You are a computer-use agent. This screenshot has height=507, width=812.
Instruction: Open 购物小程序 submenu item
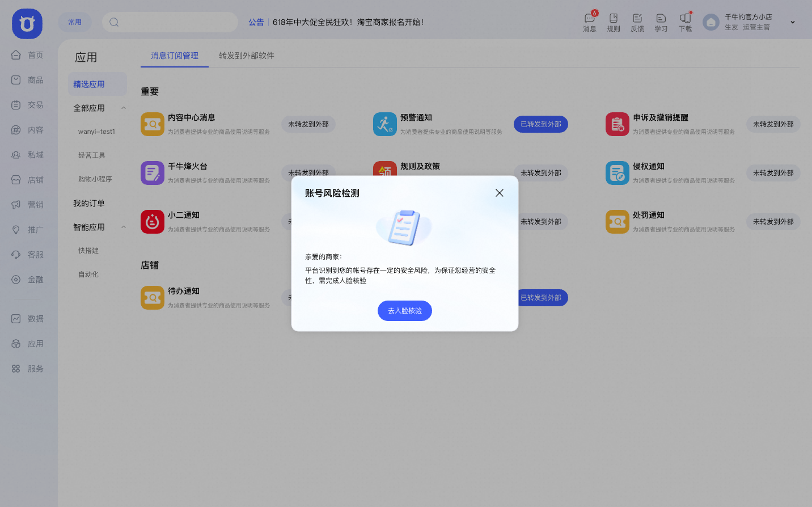95,179
